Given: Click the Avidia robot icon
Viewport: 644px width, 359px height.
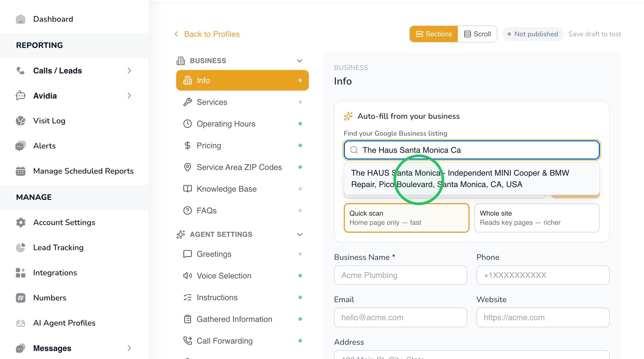Looking at the screenshot, I should [x=21, y=96].
